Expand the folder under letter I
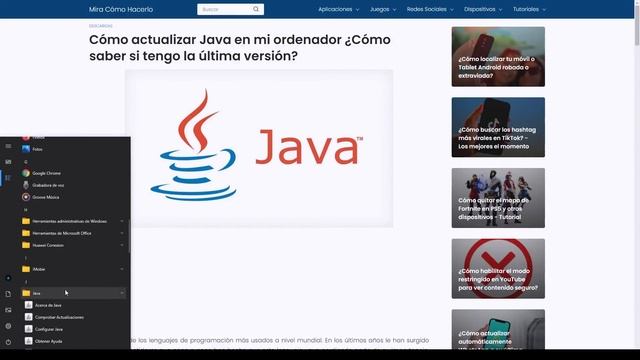This screenshot has width=640, height=360. click(x=73, y=269)
